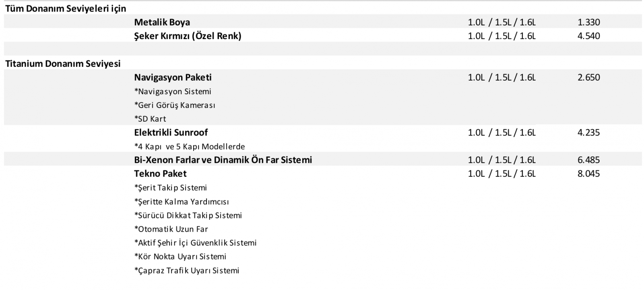Click the Tekno Paket title

coord(160,174)
